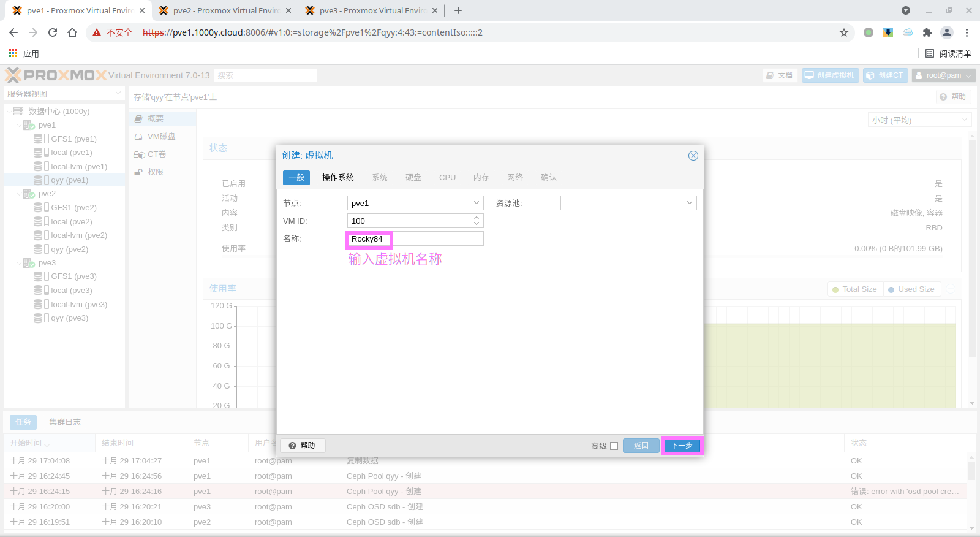The width and height of the screenshot is (980, 537).
Task: Close the Create VM dialog with X icon
Action: pyautogui.click(x=693, y=156)
